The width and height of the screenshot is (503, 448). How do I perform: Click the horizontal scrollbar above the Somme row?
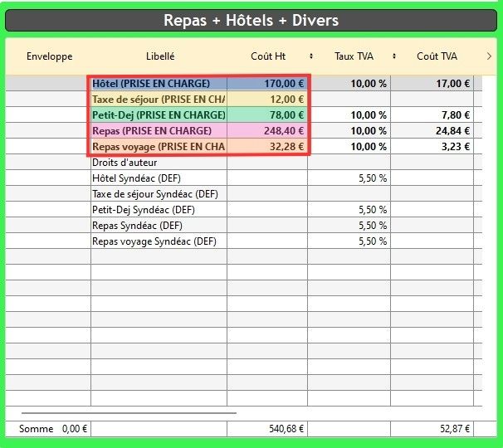[x=129, y=412]
